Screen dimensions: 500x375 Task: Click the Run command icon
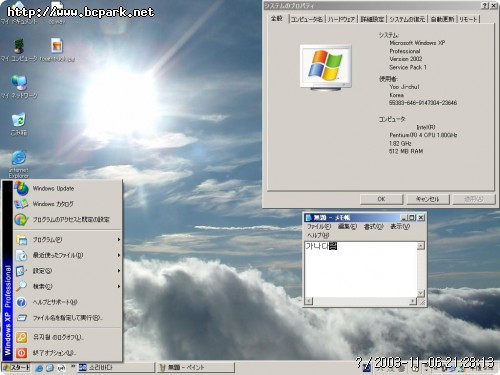(22, 318)
